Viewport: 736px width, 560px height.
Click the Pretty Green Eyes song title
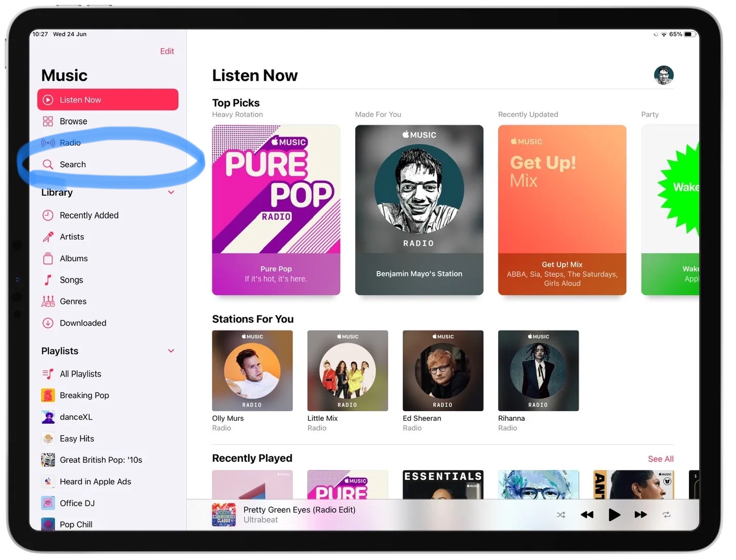(300, 510)
